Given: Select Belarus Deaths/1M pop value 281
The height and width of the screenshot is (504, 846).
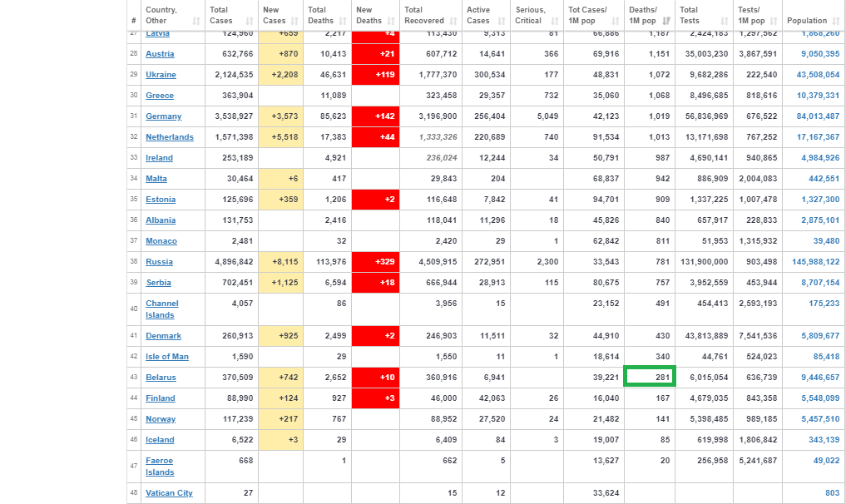Looking at the screenshot, I should click(x=650, y=378).
